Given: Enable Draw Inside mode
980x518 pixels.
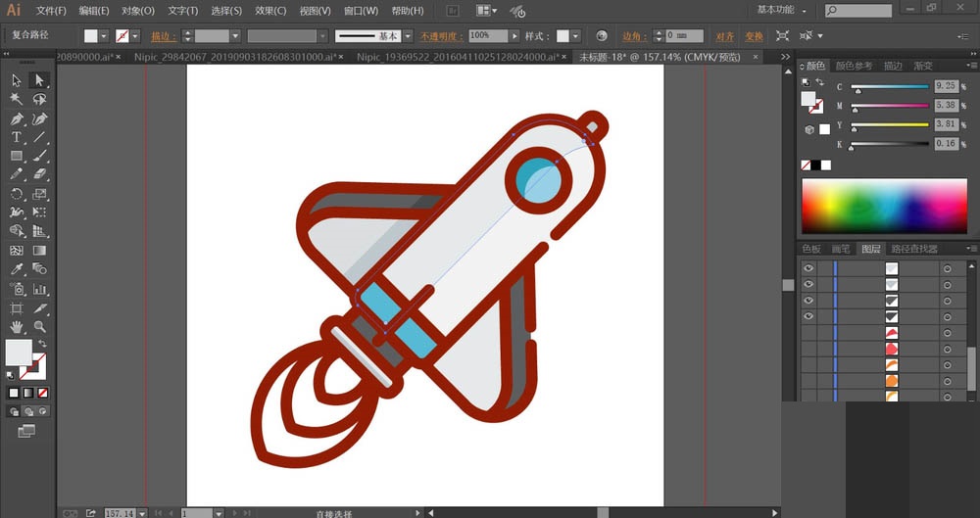Looking at the screenshot, I should pos(42,412).
